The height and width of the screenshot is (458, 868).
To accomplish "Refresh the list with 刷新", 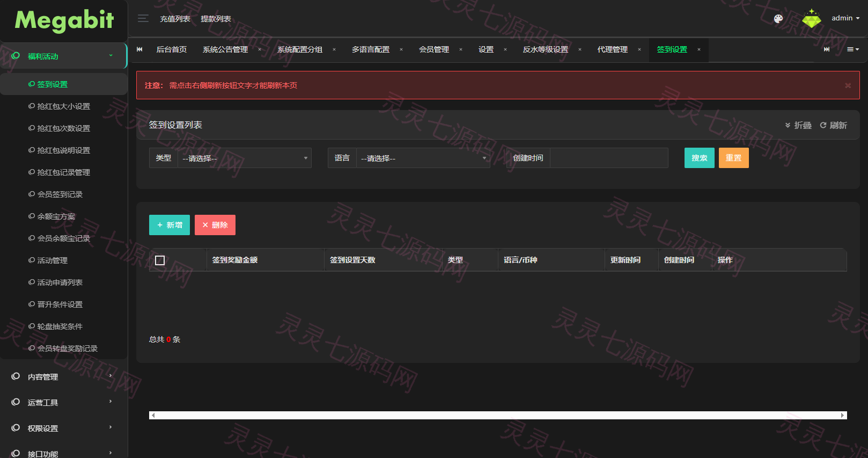I will pos(834,125).
